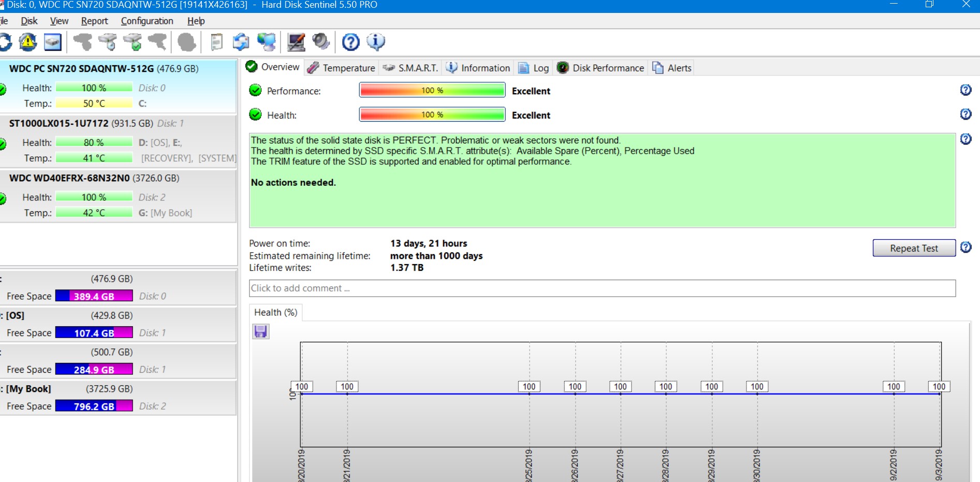Viewport: 980px width, 482px height.
Task: Switch to the Temperature tab
Action: click(x=342, y=68)
